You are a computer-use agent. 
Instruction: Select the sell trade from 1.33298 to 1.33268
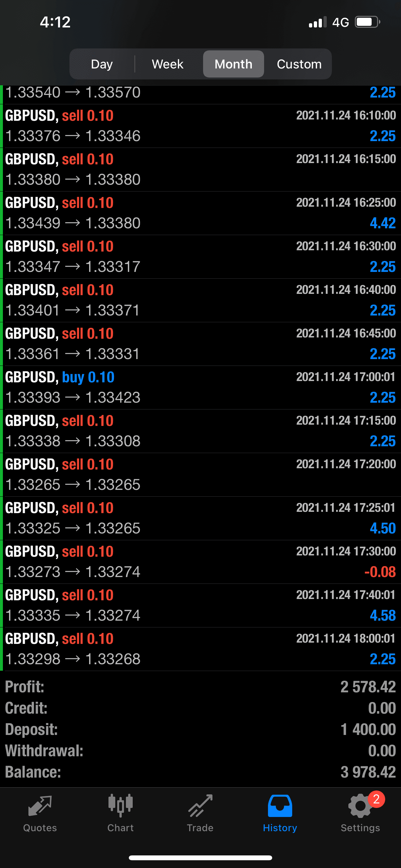[x=200, y=649]
